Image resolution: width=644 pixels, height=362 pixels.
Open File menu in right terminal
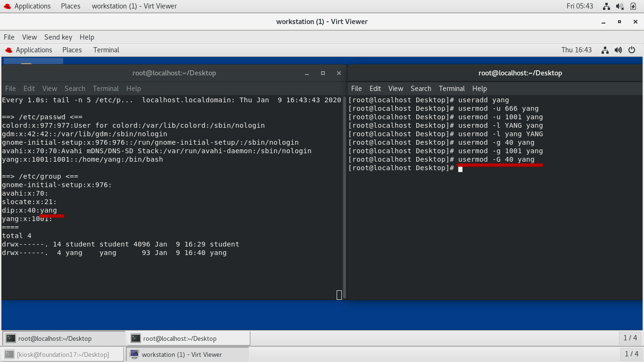point(356,89)
